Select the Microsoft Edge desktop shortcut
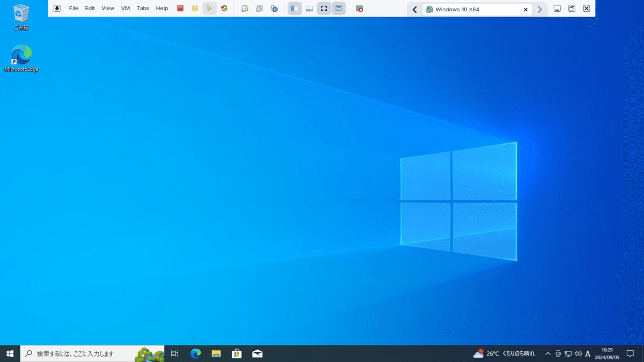644x362 pixels. 21,58
